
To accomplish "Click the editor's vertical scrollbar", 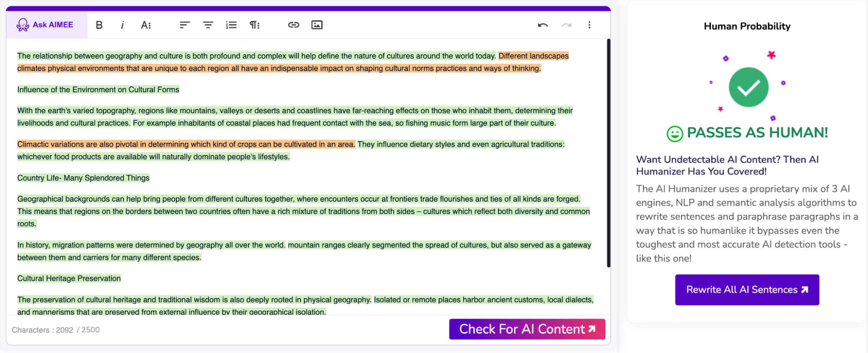I will (x=608, y=152).
